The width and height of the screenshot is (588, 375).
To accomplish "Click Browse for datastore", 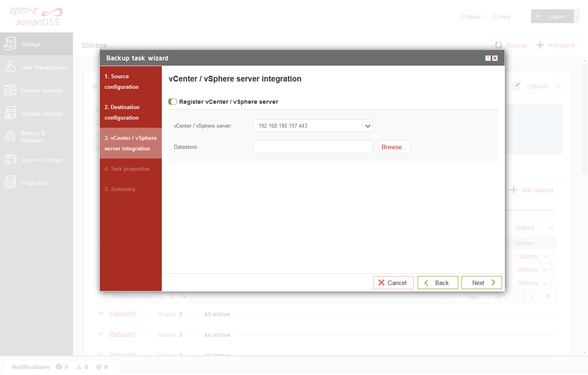I will click(x=394, y=147).
